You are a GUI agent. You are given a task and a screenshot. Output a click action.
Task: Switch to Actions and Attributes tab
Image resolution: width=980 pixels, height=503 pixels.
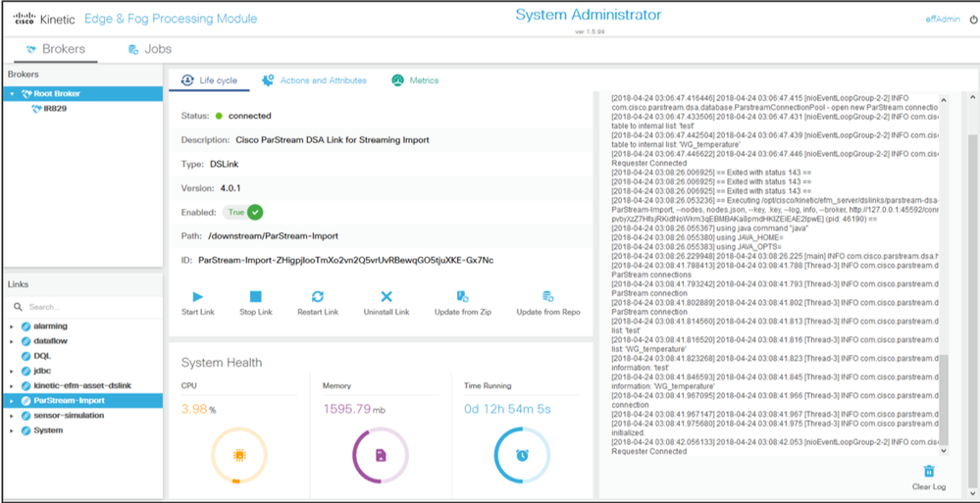pos(314,80)
